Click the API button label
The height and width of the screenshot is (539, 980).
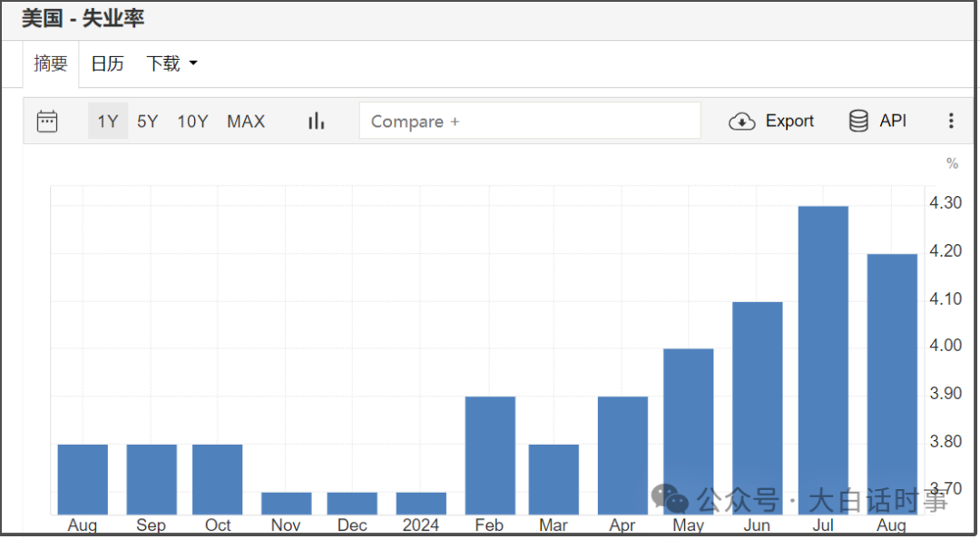(893, 121)
